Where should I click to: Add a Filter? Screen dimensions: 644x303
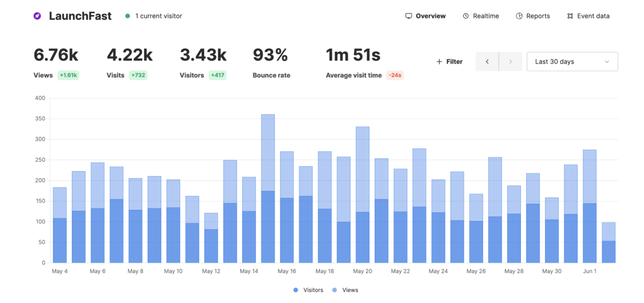[x=450, y=62]
